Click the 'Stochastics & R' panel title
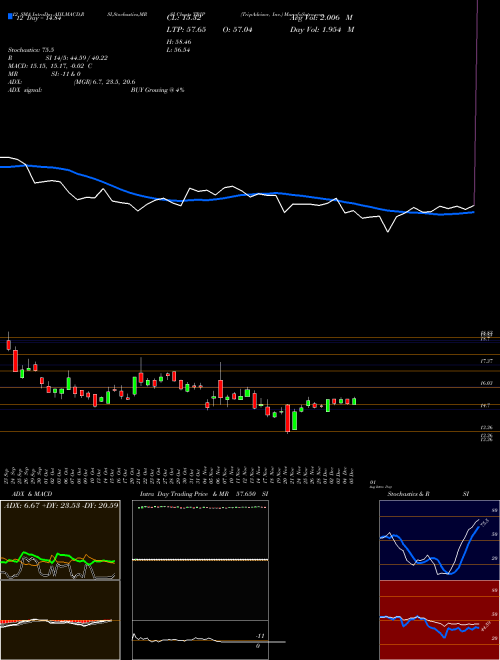Screen dimensions: 500x660 coord(408,494)
